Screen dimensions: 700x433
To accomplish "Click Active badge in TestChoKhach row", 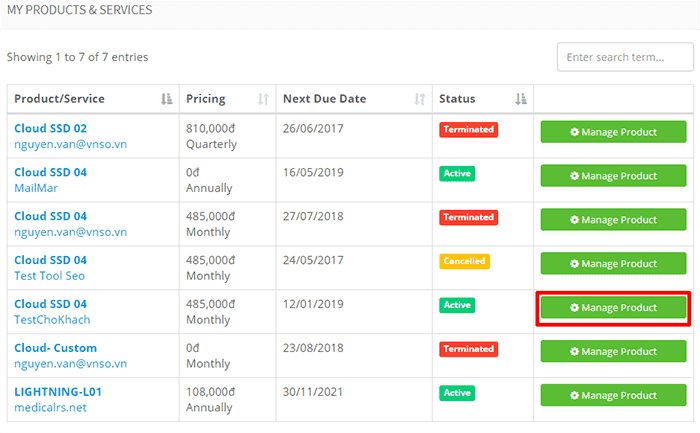I will (x=457, y=305).
